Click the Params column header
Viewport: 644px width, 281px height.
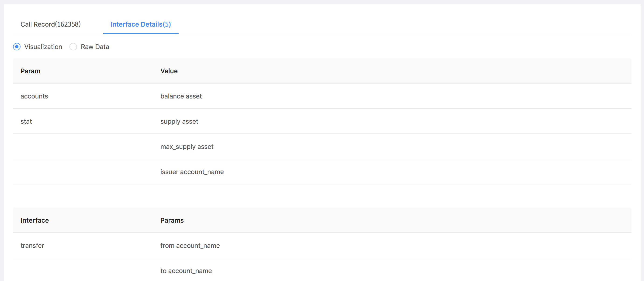[172, 221]
